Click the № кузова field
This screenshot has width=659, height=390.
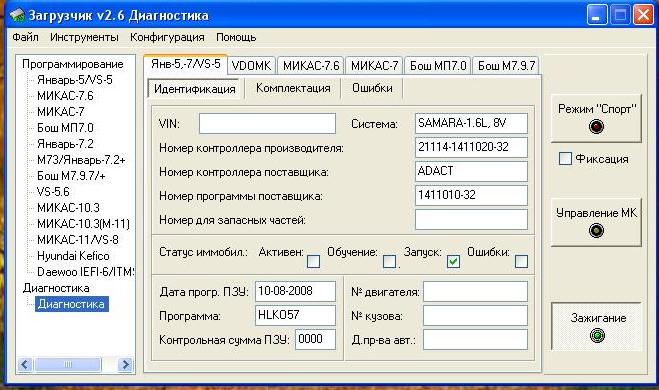pyautogui.click(x=475, y=316)
